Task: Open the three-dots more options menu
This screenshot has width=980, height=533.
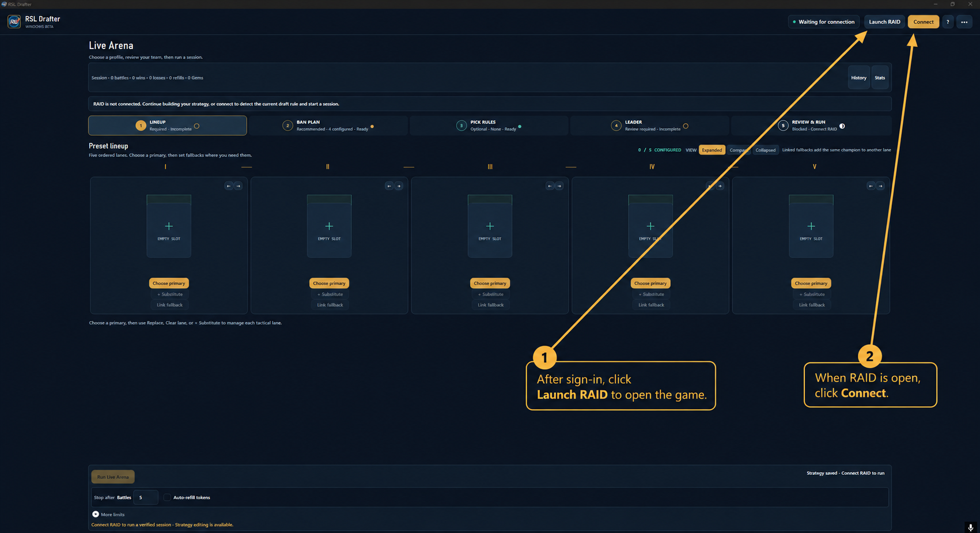Action: pyautogui.click(x=964, y=22)
